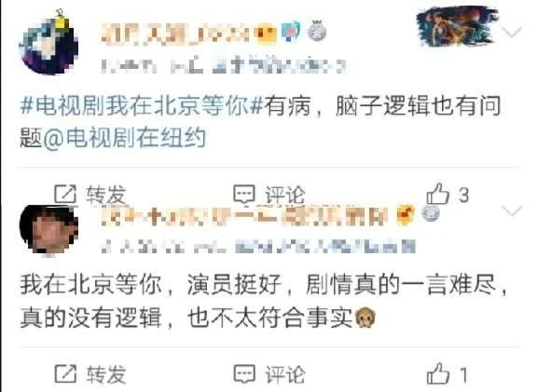Click the comment bubble icon on first post
Image resolution: width=537 pixels, height=392 pixels.
244,194
